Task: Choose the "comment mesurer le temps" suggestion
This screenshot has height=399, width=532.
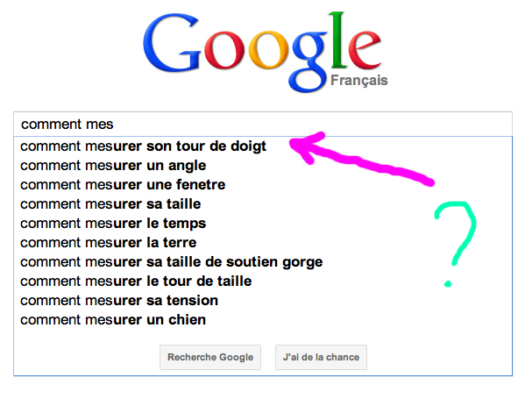Action: pos(111,223)
